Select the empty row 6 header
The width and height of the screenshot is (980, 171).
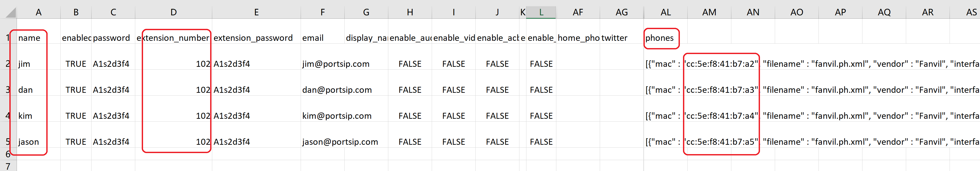coord(8,154)
